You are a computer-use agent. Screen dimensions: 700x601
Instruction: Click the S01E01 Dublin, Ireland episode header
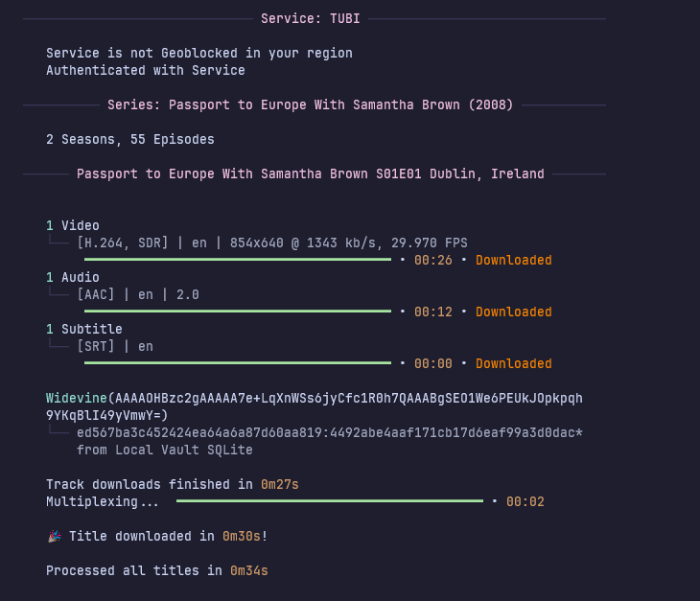pos(310,173)
